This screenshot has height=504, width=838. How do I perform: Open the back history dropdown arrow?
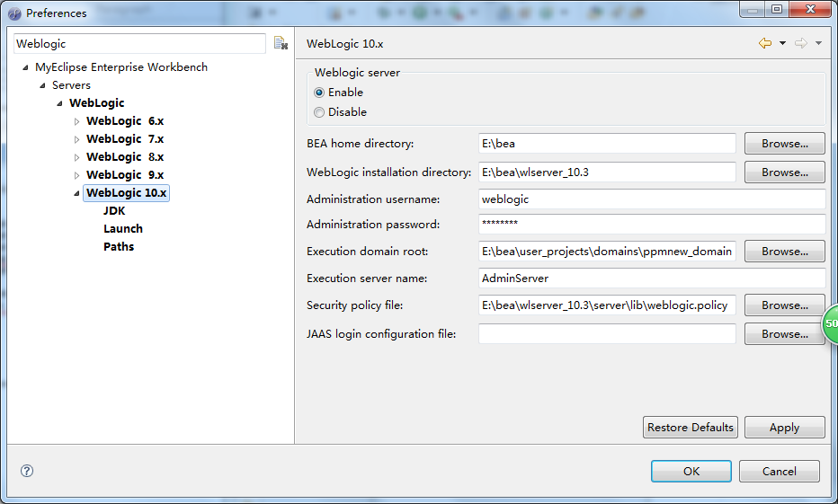(782, 43)
